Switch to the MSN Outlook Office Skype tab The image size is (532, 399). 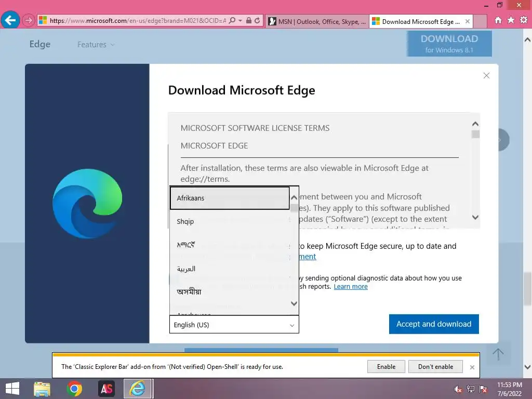pos(317,21)
